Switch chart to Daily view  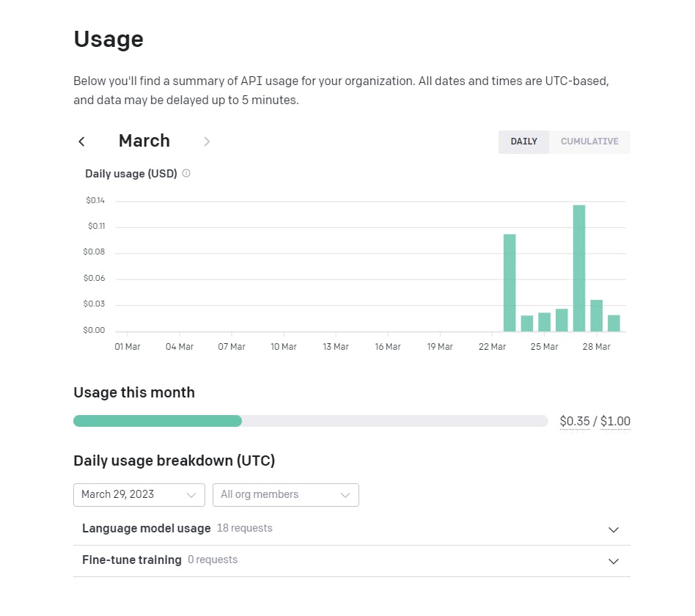point(523,142)
